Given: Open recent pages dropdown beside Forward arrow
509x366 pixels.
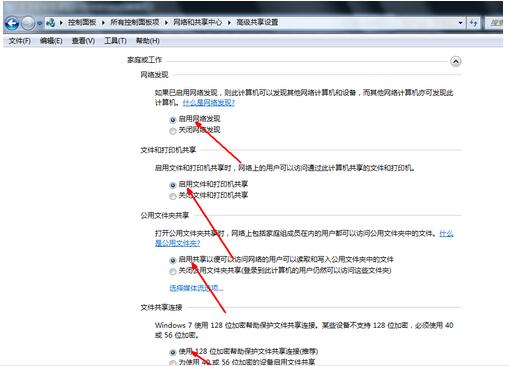Looking at the screenshot, I should [x=39, y=23].
